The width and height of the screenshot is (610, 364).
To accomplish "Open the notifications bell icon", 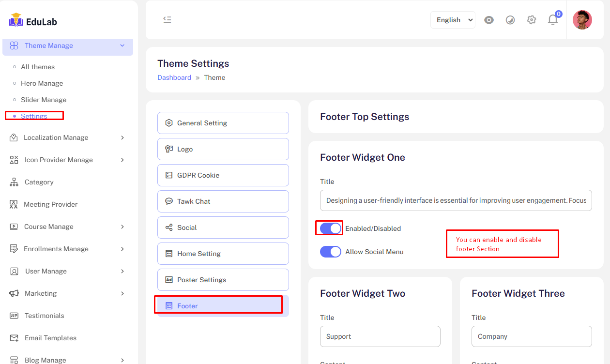I will 552,20.
